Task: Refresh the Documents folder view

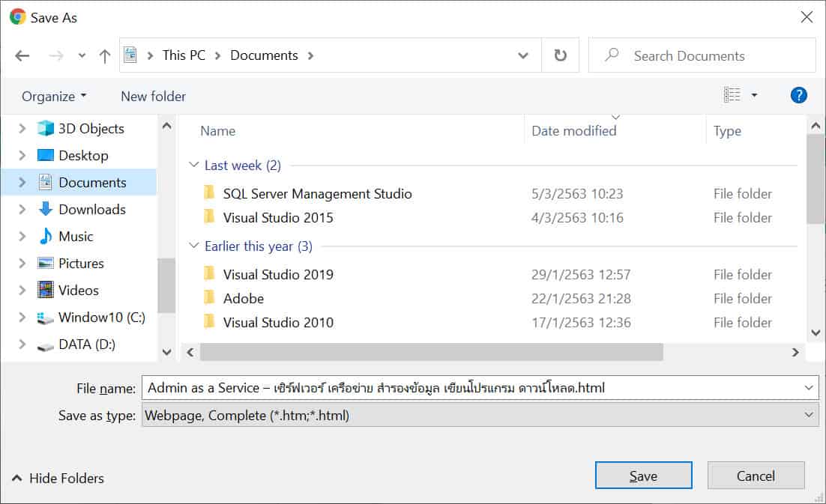Action: coord(561,55)
